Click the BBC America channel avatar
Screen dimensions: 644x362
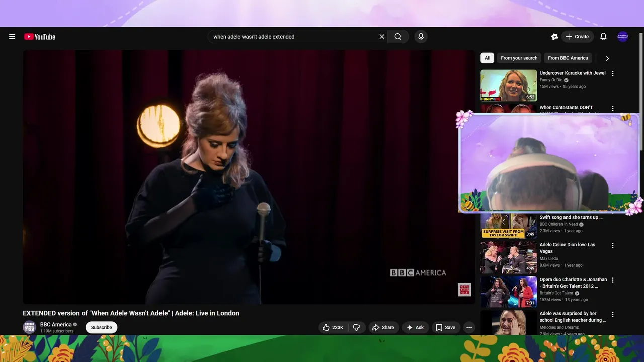[30, 327]
